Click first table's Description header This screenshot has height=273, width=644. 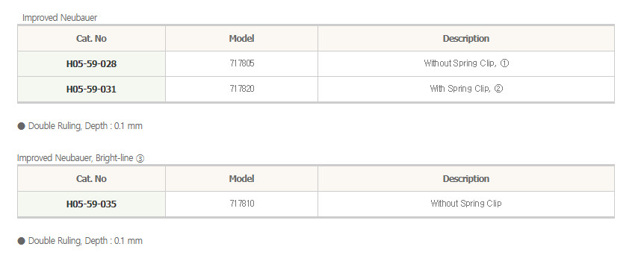(x=465, y=39)
